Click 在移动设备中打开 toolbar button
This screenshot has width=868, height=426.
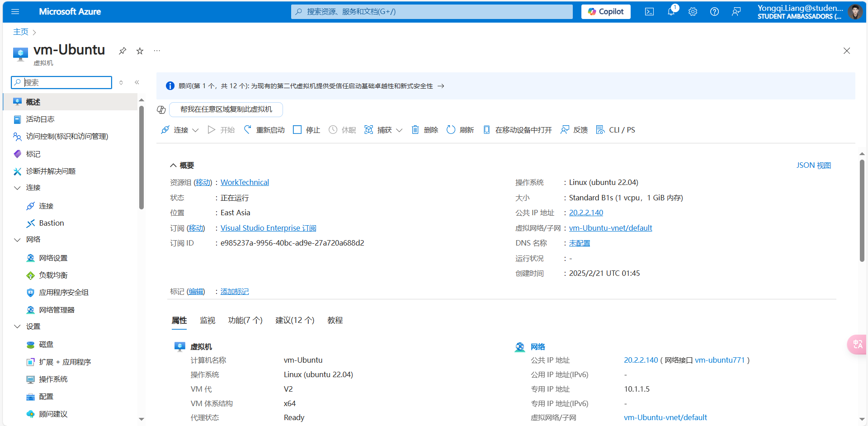pos(517,130)
